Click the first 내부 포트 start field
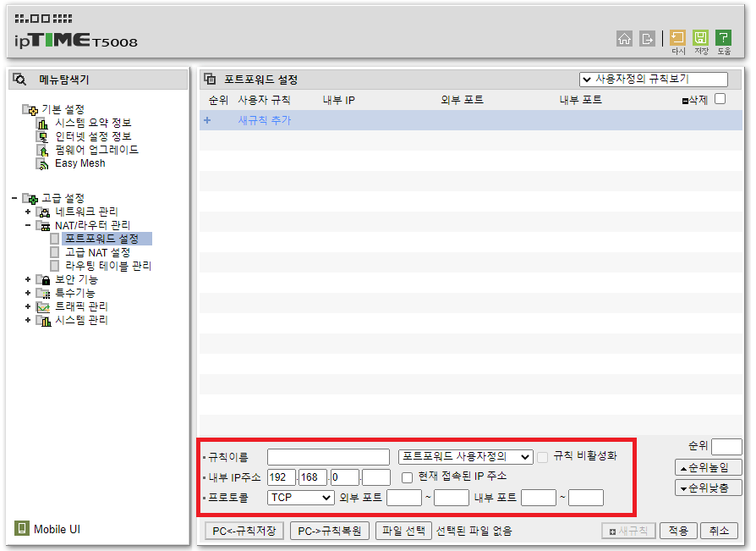The image size is (756, 551). coord(539,498)
